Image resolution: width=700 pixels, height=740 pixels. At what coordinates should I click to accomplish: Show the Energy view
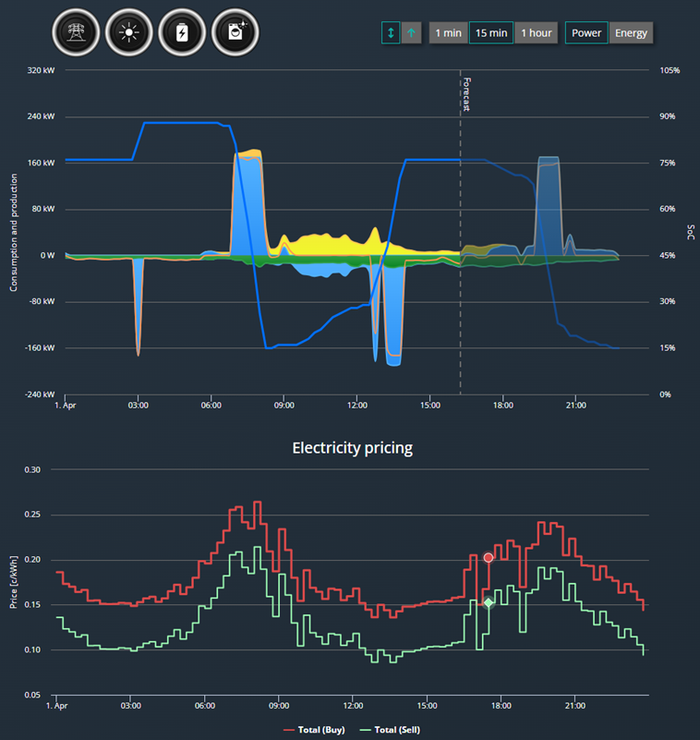631,33
